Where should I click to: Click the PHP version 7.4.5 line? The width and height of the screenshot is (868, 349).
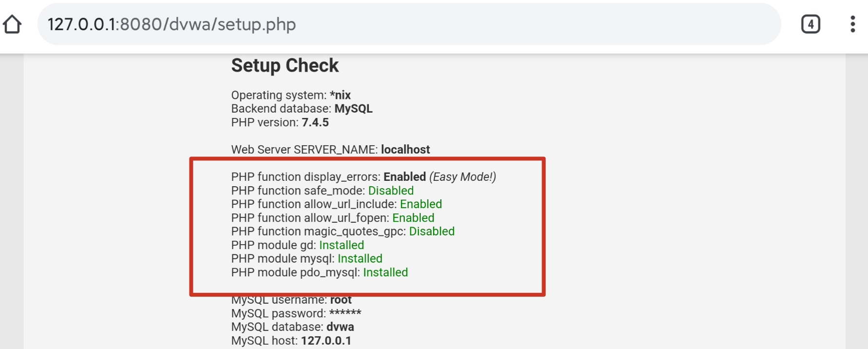click(280, 122)
